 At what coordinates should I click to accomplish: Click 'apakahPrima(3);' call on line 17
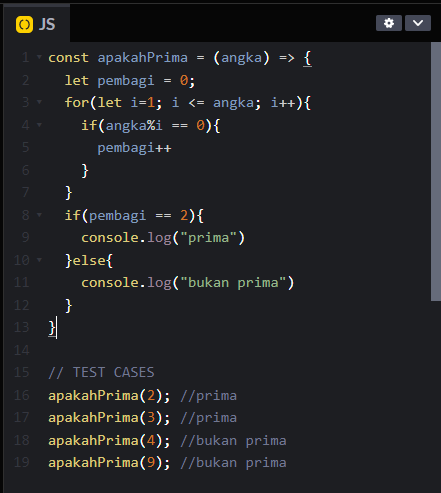tap(109, 418)
